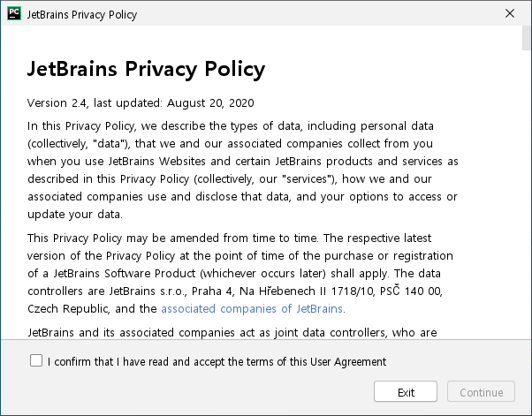Click the 'Czech Republic' text
532x416 pixels.
point(68,309)
